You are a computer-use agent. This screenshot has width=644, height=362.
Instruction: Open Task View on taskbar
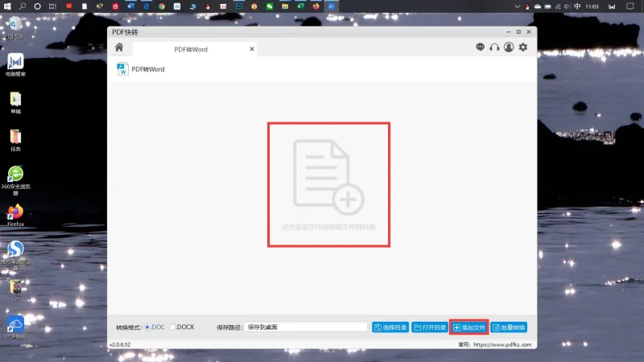52,6
